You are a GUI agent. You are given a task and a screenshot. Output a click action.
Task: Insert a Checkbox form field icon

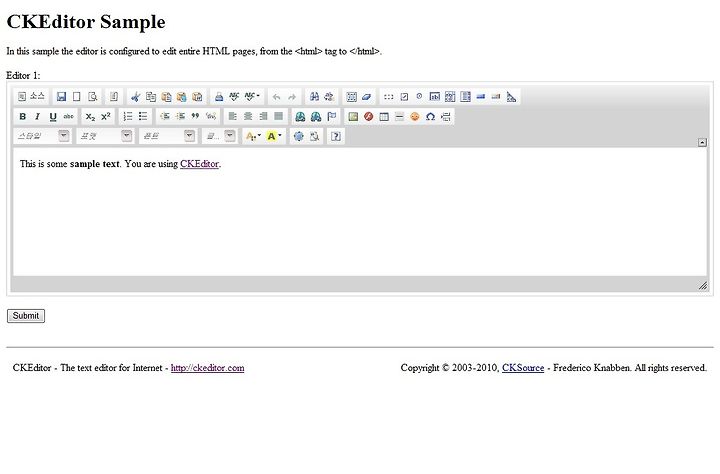pyautogui.click(x=404, y=96)
